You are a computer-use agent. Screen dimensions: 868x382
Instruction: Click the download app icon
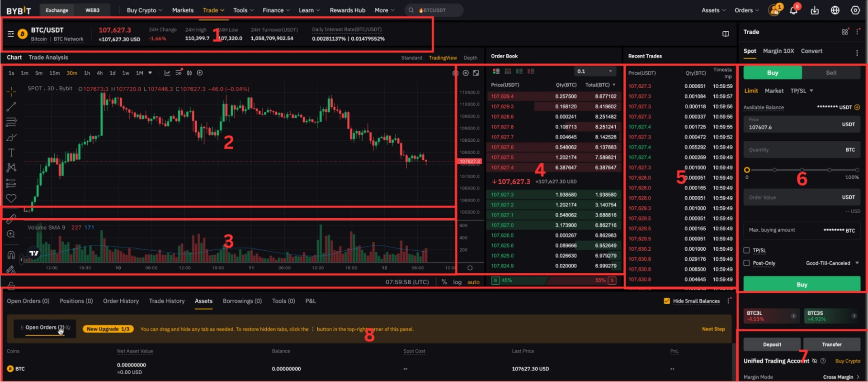[x=815, y=10]
